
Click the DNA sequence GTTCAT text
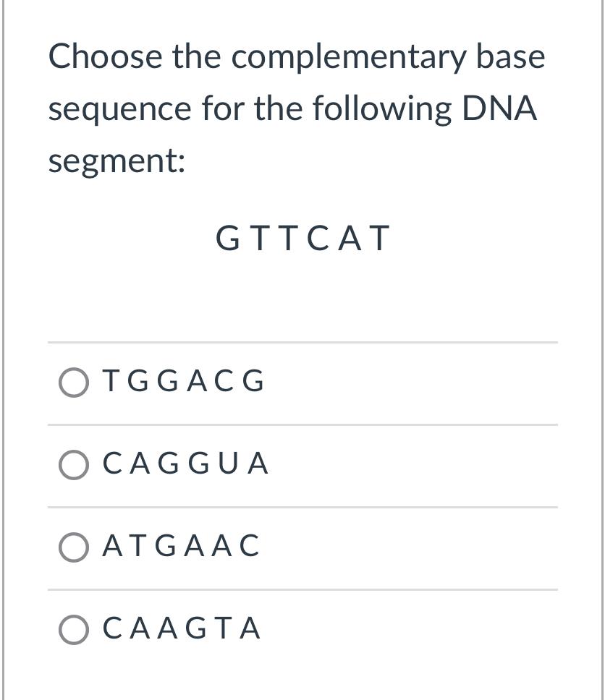303,237
